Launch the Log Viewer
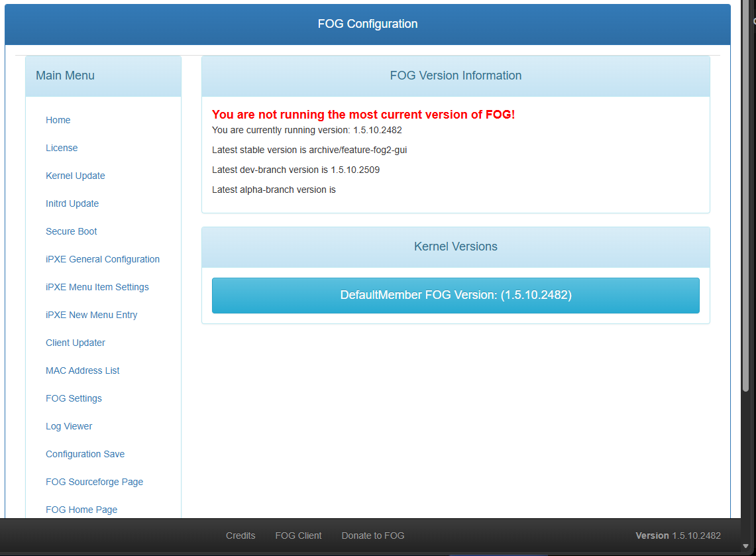The image size is (756, 556). coord(69,426)
